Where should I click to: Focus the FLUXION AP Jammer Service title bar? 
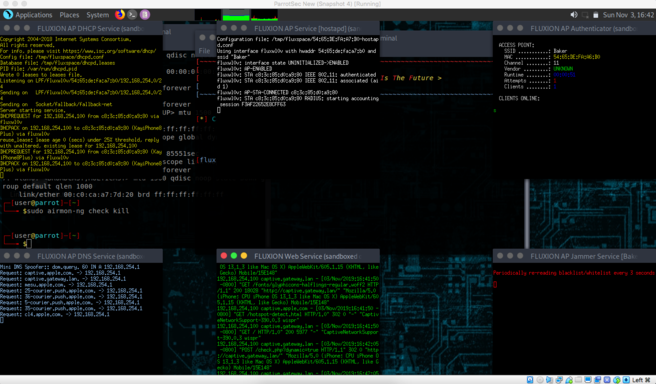[x=574, y=256]
